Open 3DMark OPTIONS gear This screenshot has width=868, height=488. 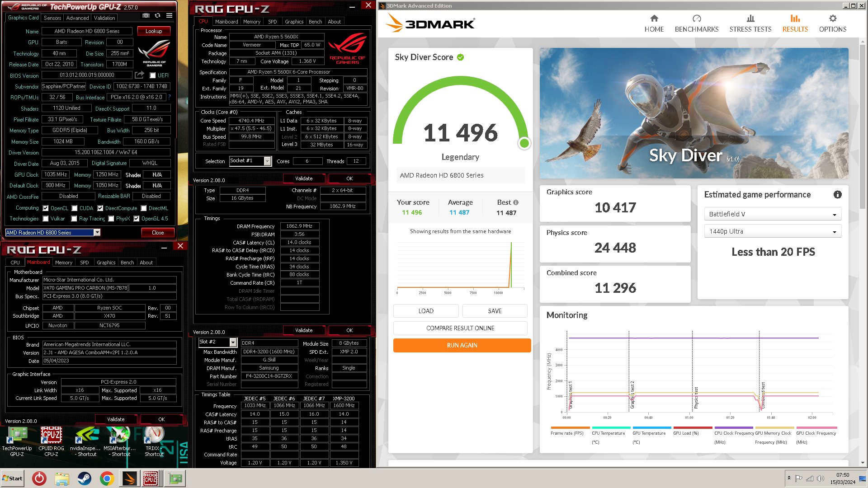tap(833, 23)
